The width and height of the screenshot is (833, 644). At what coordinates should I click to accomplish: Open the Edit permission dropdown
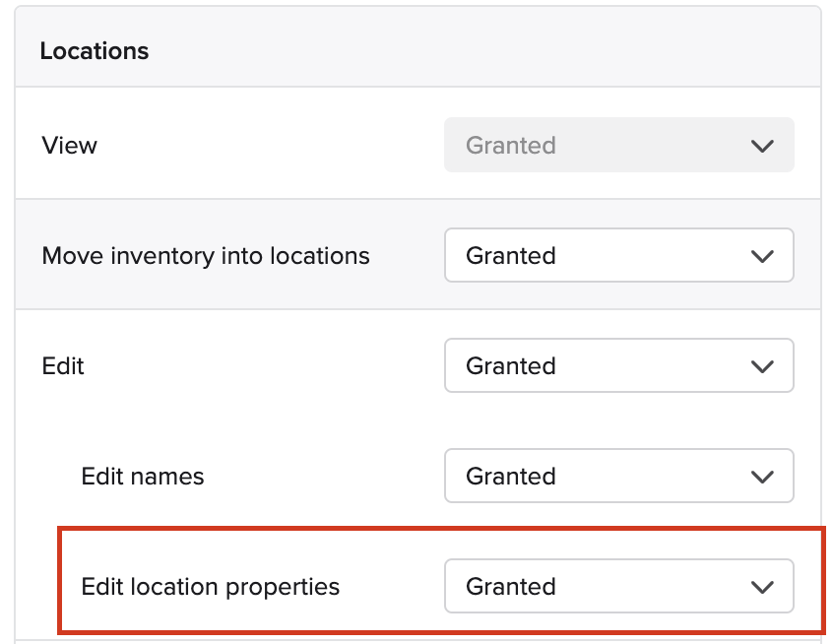[x=619, y=365]
